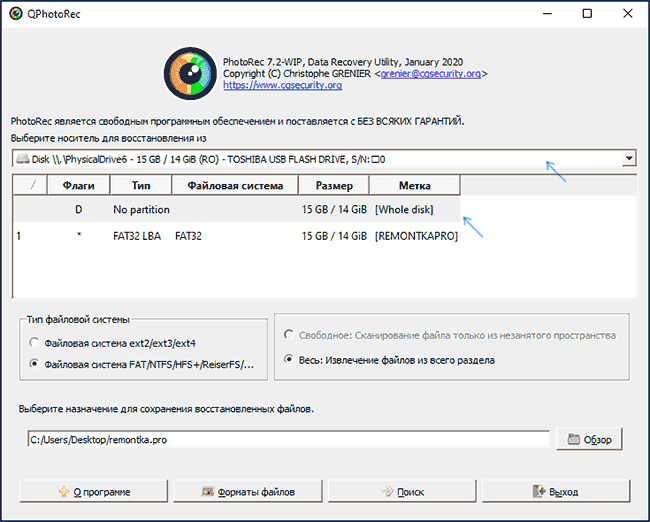The height and width of the screenshot is (522, 650).
Task: Select the No partition Whole disk row
Action: click(x=237, y=209)
